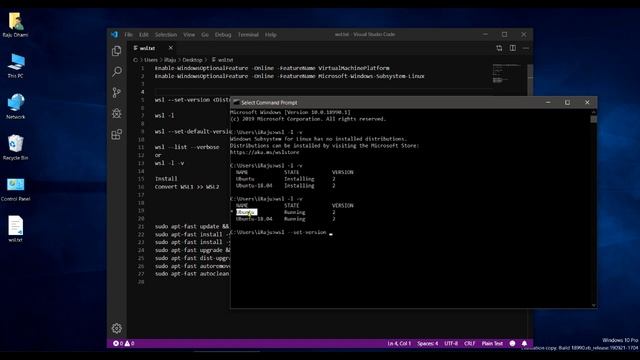
Task: Click the wsl.txt breadcrumb segment
Action: [222, 60]
